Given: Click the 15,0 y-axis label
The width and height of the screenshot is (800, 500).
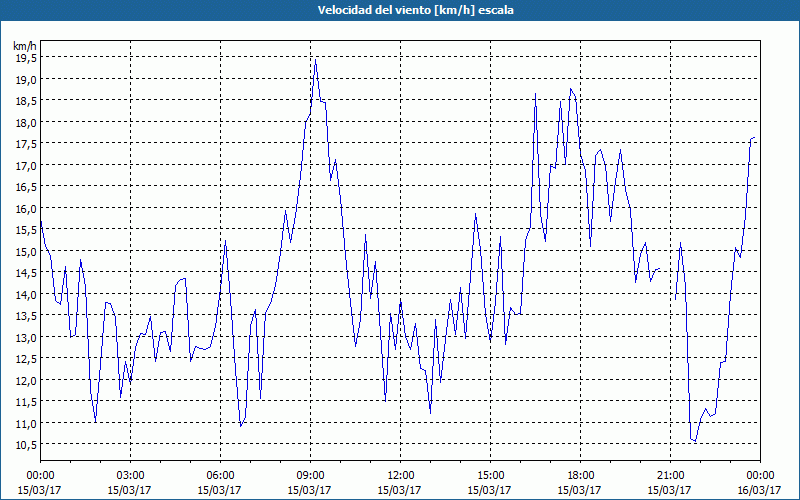Looking at the screenshot, I should pyautogui.click(x=27, y=251).
